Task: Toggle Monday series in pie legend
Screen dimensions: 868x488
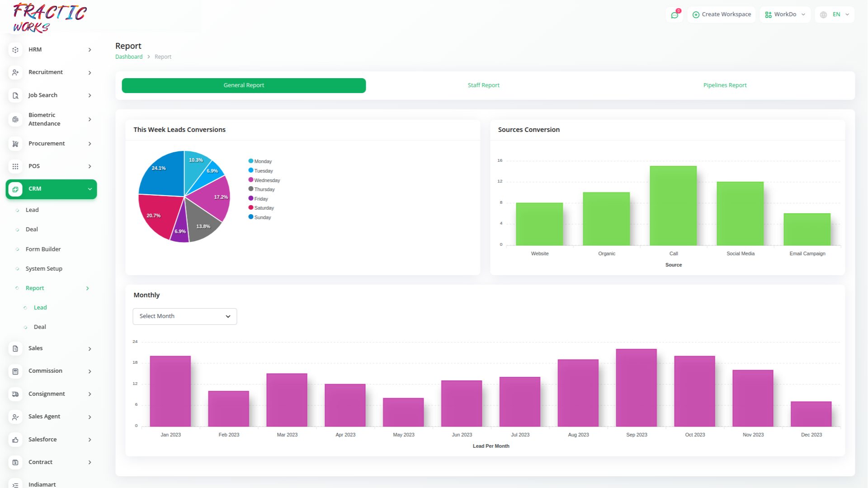Action: point(263,161)
